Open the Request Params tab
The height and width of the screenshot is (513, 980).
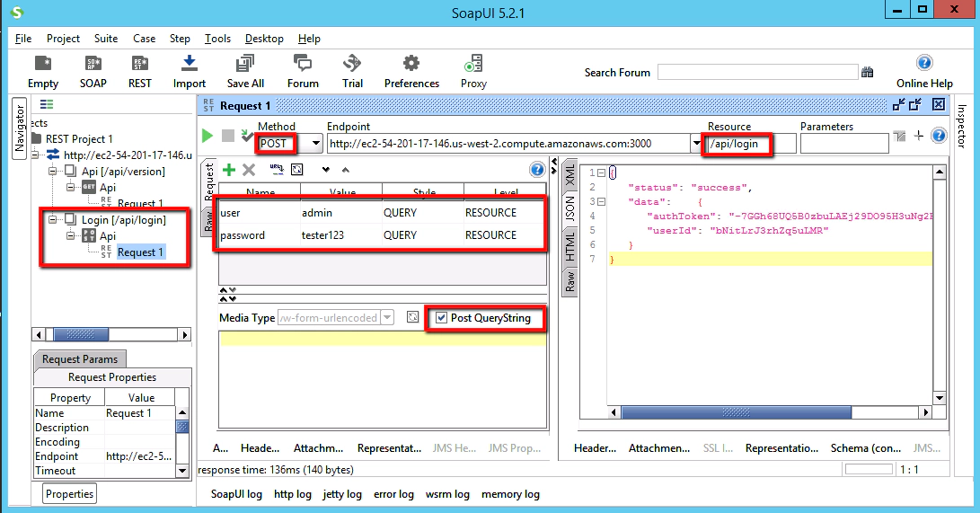tap(80, 358)
